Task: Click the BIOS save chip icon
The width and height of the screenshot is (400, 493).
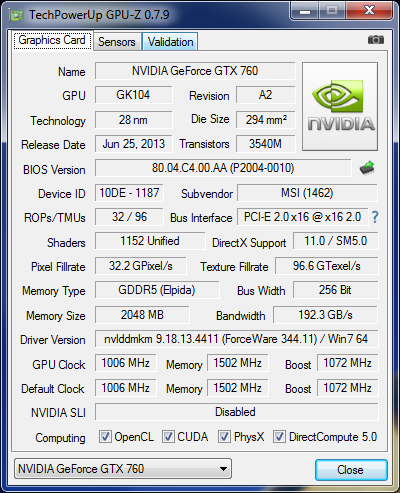Action: tap(367, 168)
